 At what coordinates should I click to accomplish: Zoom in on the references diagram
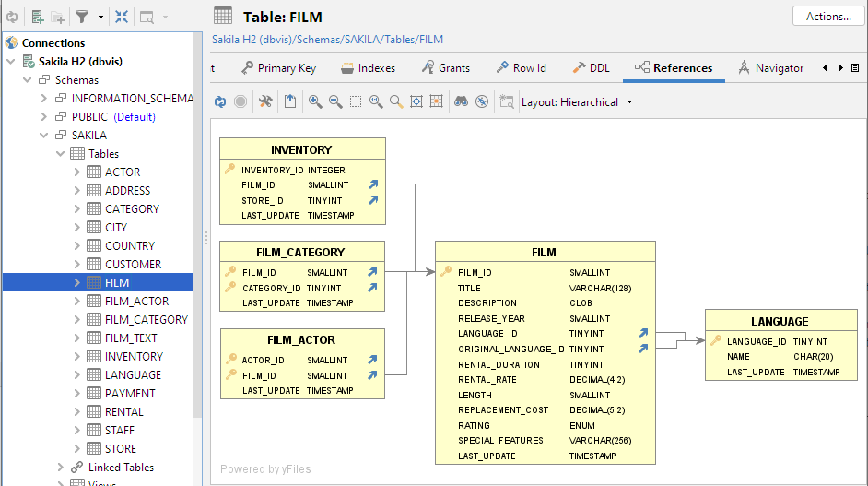[315, 102]
